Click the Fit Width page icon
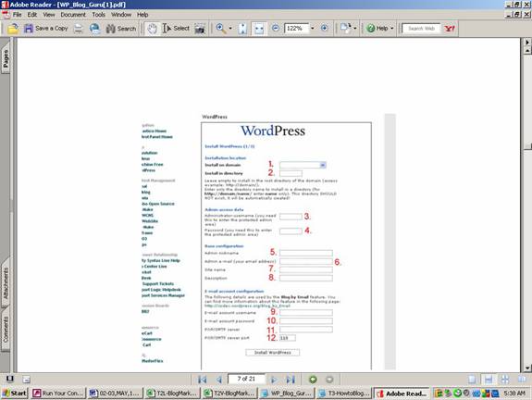The width and height of the screenshot is (532, 400). click(259, 29)
